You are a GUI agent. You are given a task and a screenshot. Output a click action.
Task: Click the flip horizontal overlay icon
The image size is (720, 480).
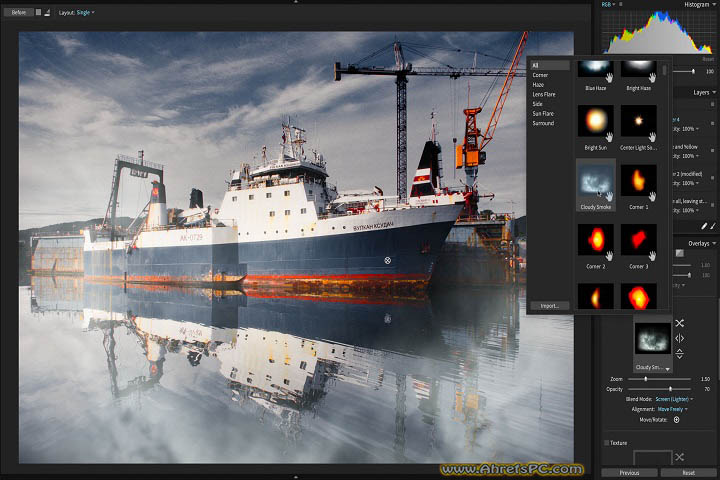point(680,338)
